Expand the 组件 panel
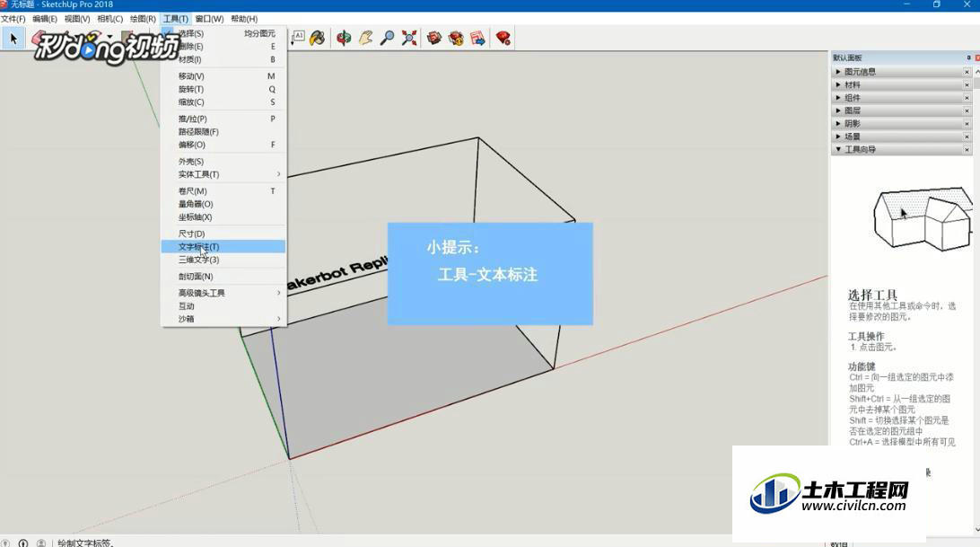980x547 pixels. 839,98
